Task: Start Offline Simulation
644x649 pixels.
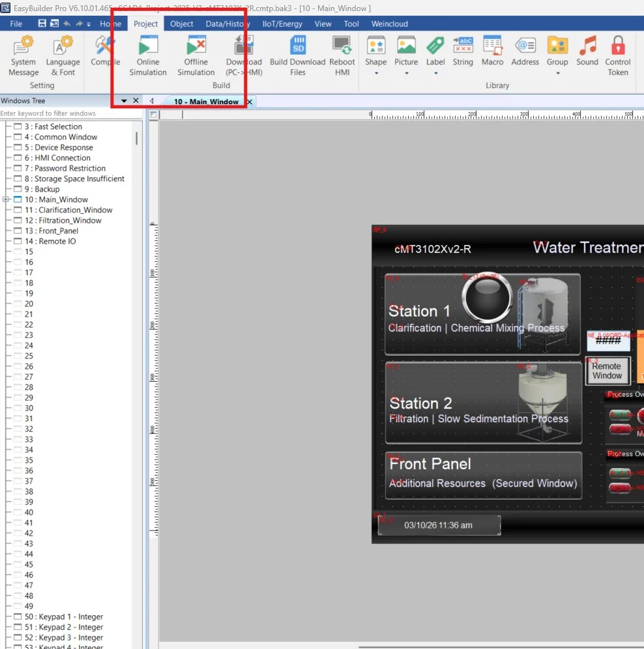Action: (x=196, y=56)
